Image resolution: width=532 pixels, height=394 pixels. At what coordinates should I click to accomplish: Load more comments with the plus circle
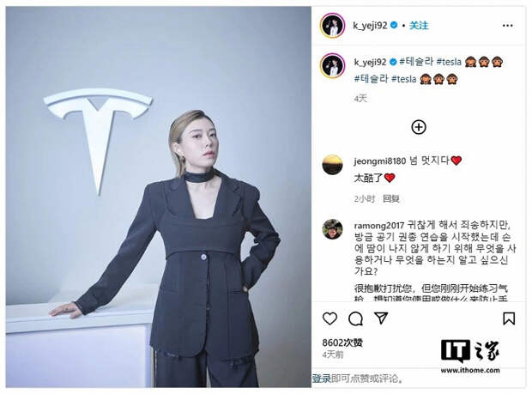pyautogui.click(x=419, y=127)
